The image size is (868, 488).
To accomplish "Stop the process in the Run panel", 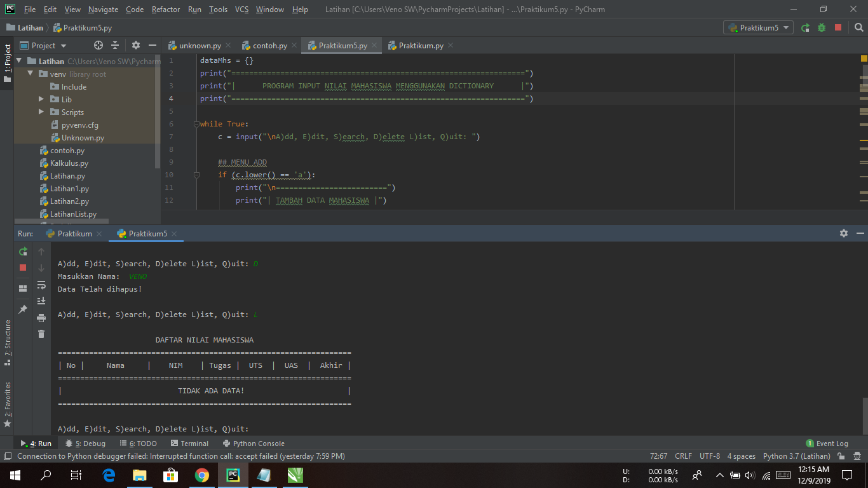I will click(x=23, y=268).
